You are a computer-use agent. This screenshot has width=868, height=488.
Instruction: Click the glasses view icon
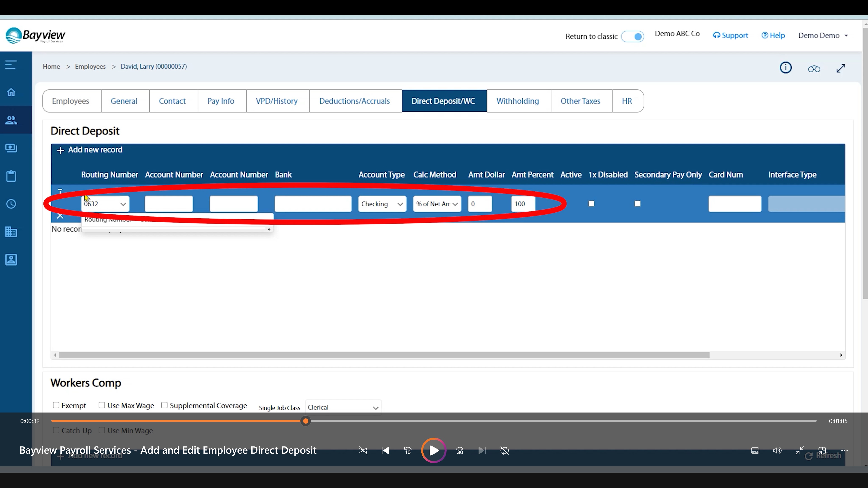(814, 69)
